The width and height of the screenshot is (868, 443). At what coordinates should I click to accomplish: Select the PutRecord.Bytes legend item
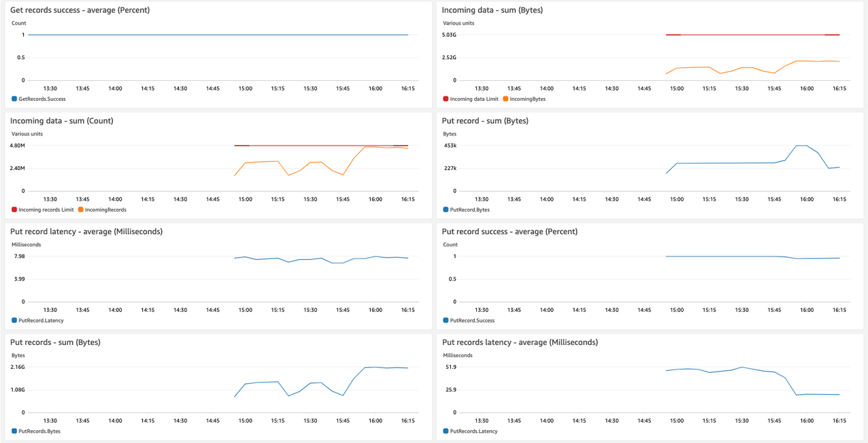tap(466, 210)
